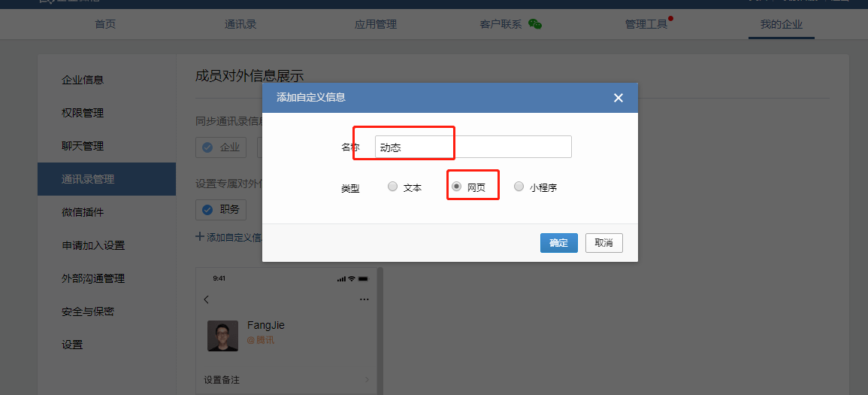Click the 添加自定义信息 plus link
Image resolution: width=868 pixels, height=395 pixels.
point(228,237)
